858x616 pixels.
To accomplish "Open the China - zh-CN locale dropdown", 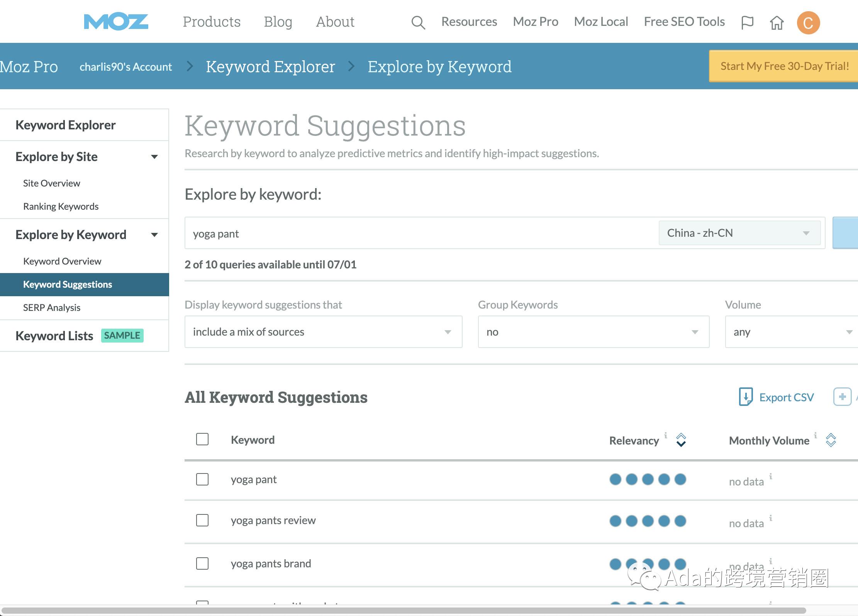I will 739,233.
